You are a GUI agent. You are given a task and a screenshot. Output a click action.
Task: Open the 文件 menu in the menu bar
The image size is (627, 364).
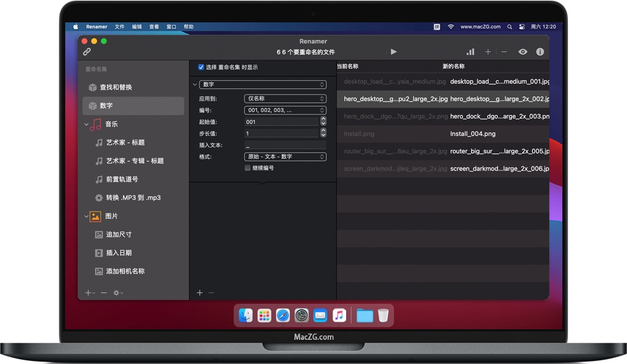pyautogui.click(x=120, y=27)
